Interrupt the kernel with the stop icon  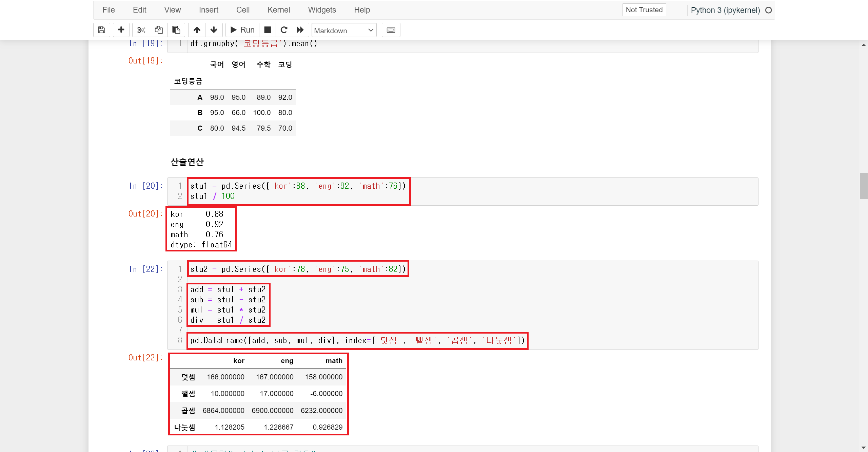coord(268,30)
